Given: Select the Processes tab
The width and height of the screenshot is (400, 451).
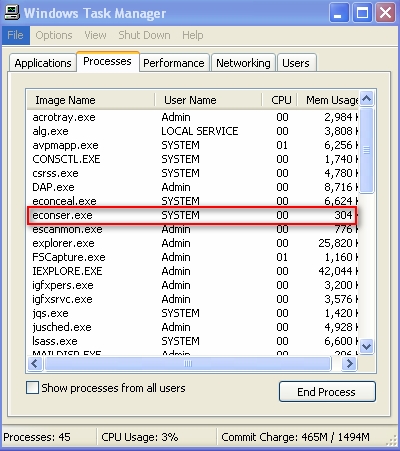Looking at the screenshot, I should click(107, 61).
